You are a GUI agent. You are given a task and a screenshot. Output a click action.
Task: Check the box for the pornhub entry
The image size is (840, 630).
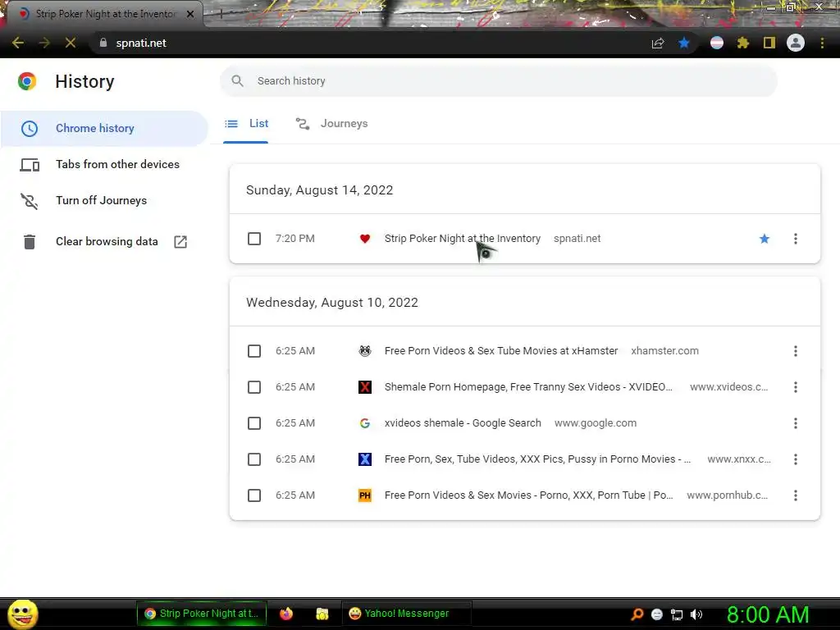[254, 495]
